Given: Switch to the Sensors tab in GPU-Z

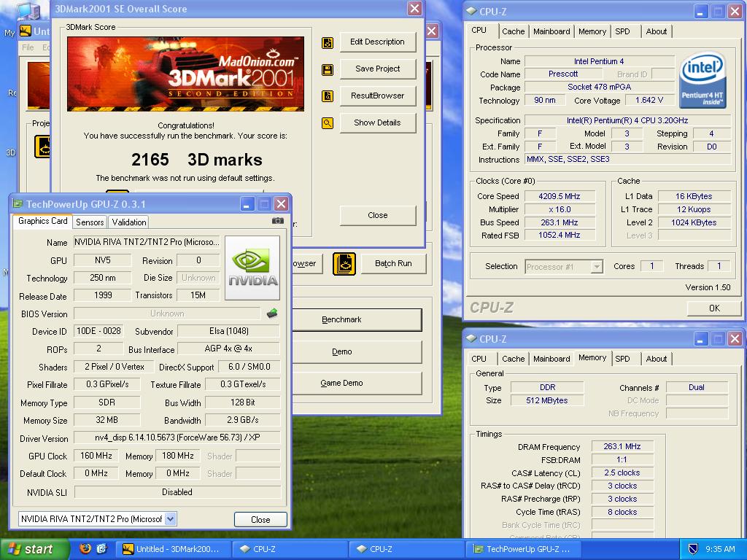Looking at the screenshot, I should (x=90, y=222).
